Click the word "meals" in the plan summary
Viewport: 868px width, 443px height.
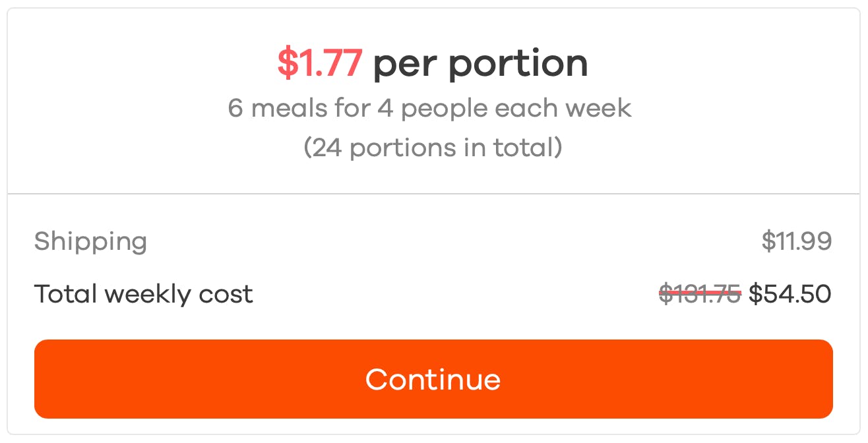tap(289, 108)
